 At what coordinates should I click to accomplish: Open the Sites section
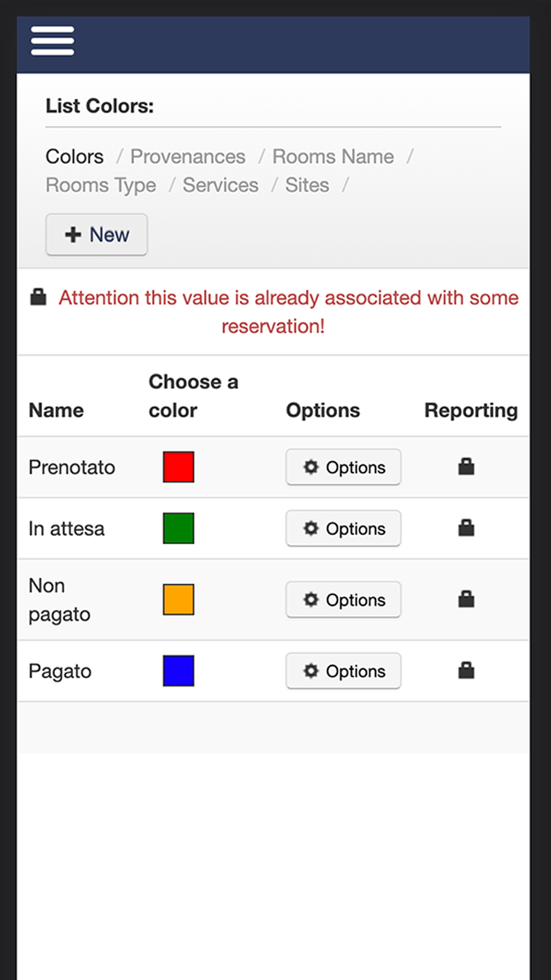coord(307,185)
